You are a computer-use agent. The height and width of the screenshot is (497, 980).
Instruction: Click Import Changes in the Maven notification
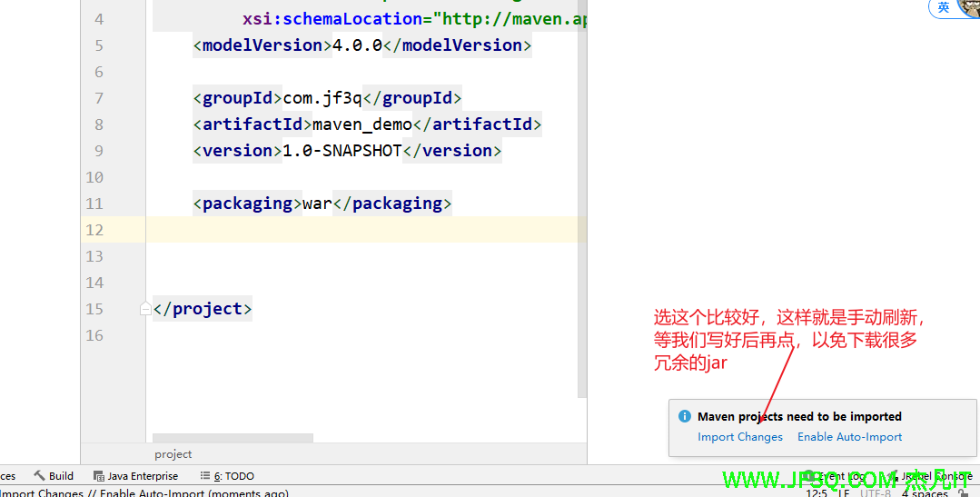click(739, 437)
